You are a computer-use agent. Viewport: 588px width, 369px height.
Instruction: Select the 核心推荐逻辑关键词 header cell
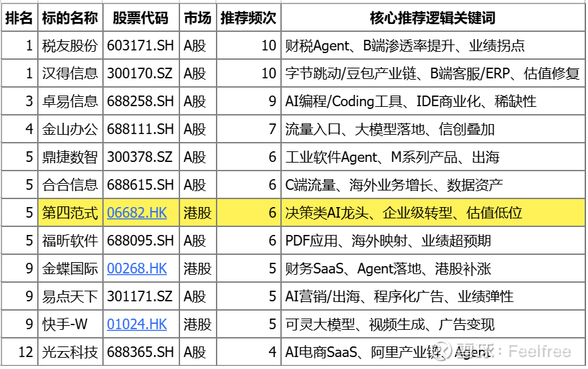click(x=433, y=18)
